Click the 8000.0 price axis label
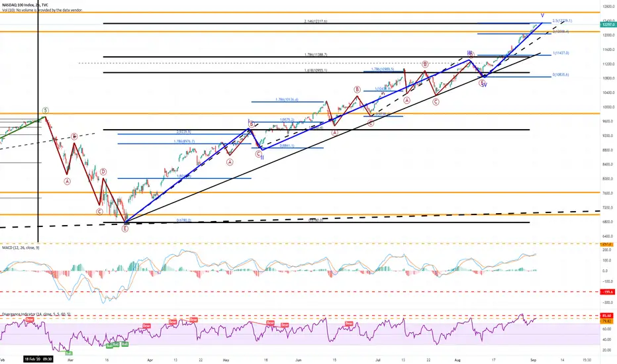 [608, 179]
